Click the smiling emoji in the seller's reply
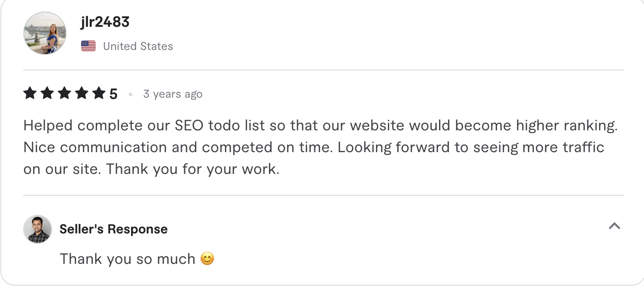This screenshot has width=644, height=287. (207, 258)
